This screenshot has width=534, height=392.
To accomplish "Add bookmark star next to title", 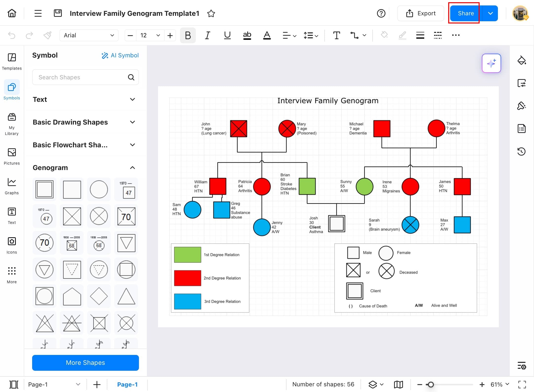I will click(x=211, y=13).
